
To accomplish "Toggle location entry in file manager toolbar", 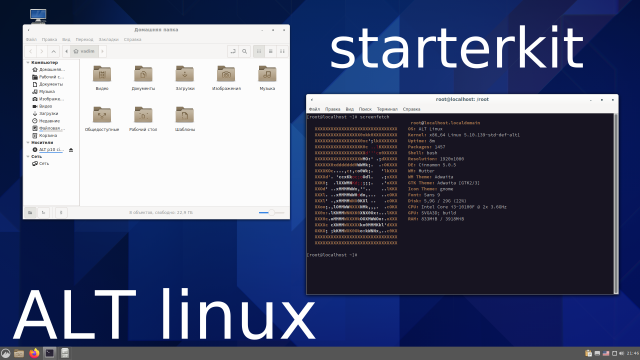I will pos(233,51).
